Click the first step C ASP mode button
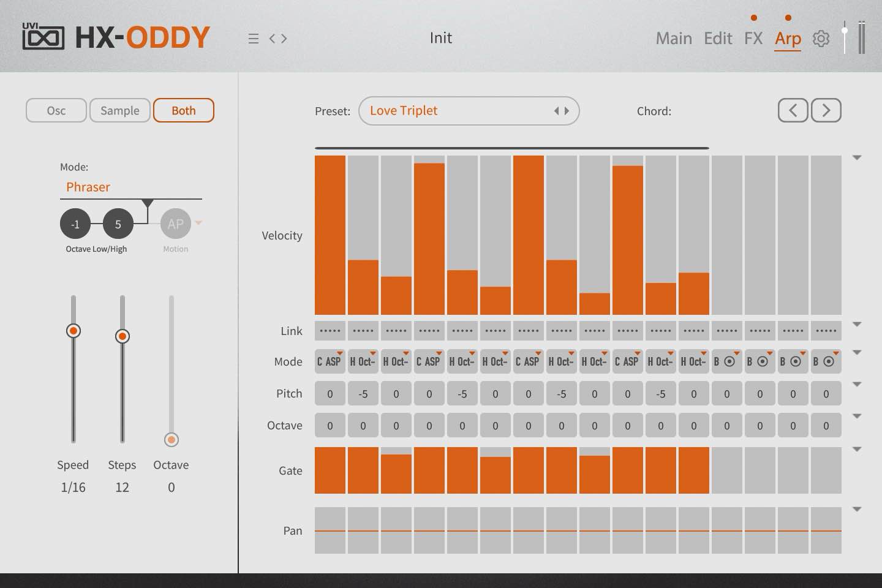Image resolution: width=882 pixels, height=588 pixels. click(x=330, y=361)
